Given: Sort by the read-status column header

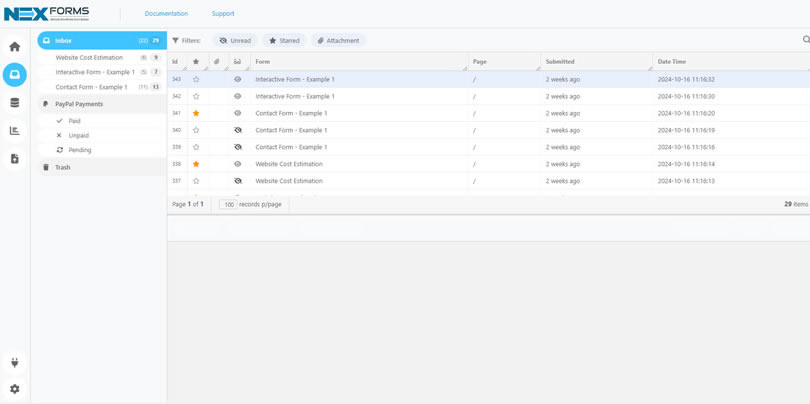Looking at the screenshot, I should (x=240, y=61).
